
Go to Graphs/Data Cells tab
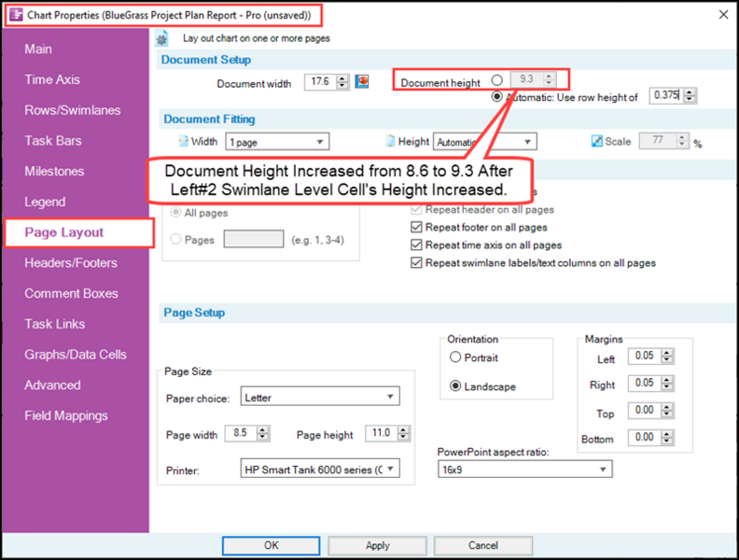[x=76, y=355]
